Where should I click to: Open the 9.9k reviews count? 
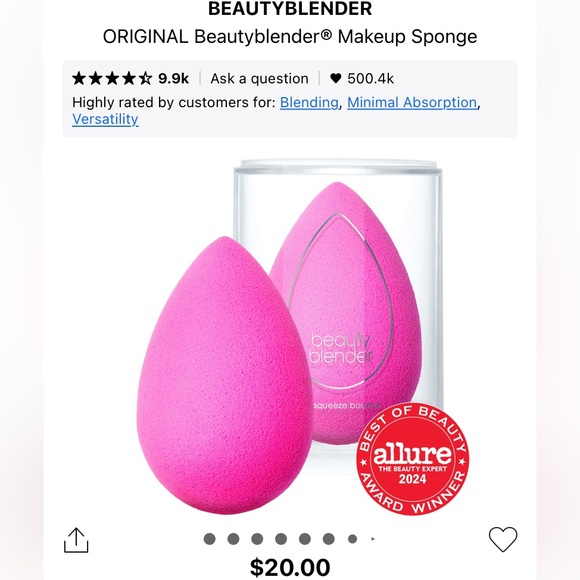173,78
